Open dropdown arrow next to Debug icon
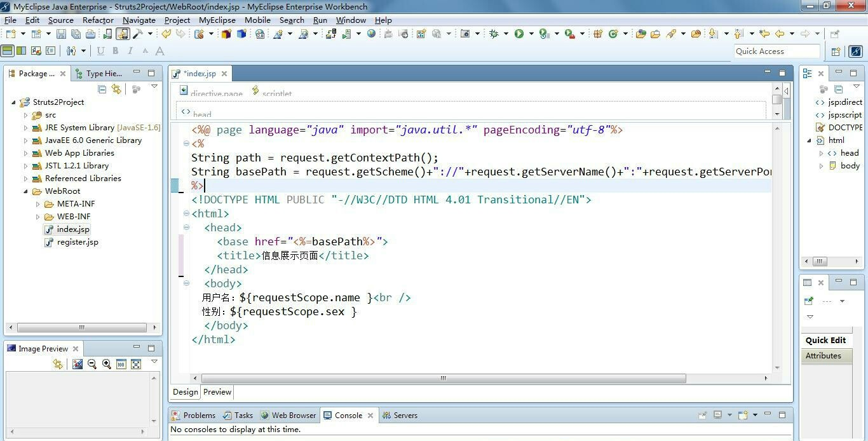 [506, 34]
